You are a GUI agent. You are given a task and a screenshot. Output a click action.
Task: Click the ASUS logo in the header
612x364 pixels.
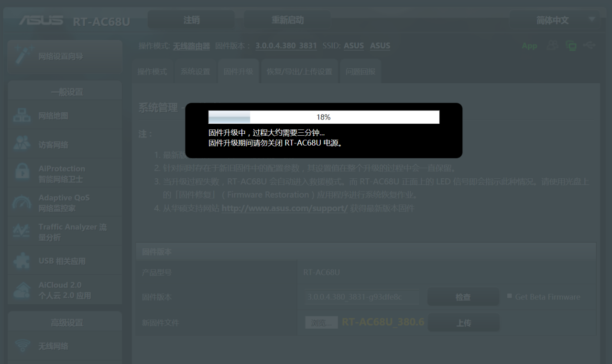[x=41, y=21]
